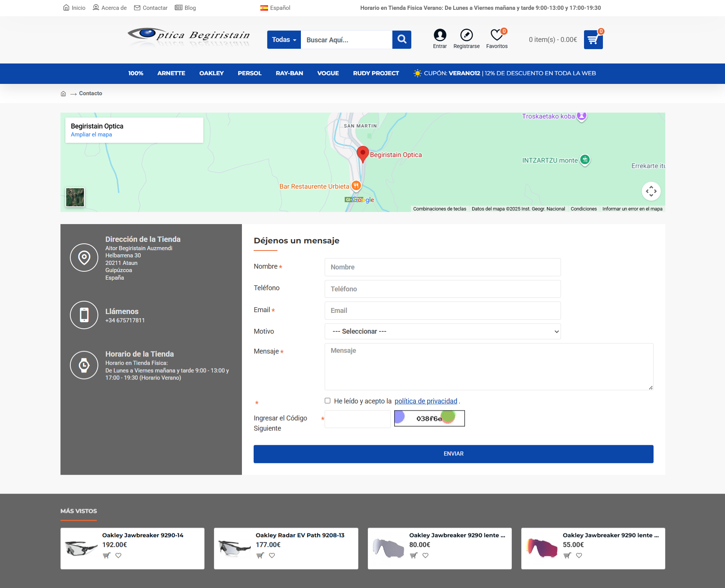This screenshot has height=588, width=725.
Task: Open the Español language selector
Action: click(275, 8)
